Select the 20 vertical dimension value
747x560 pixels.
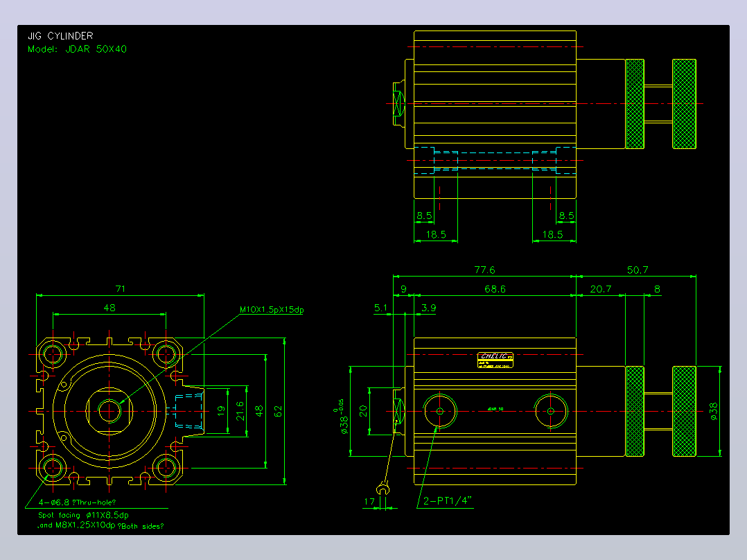363,411
